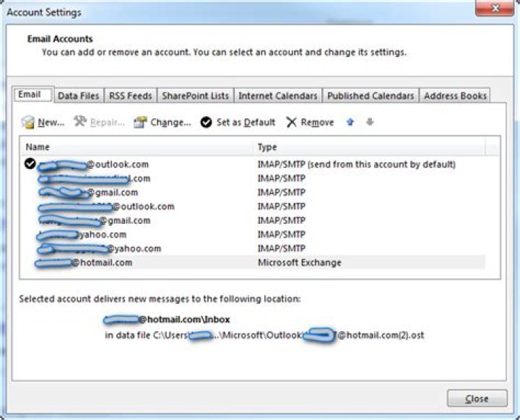The image size is (520, 420).
Task: Open the Internet Calendars tab
Action: [278, 96]
